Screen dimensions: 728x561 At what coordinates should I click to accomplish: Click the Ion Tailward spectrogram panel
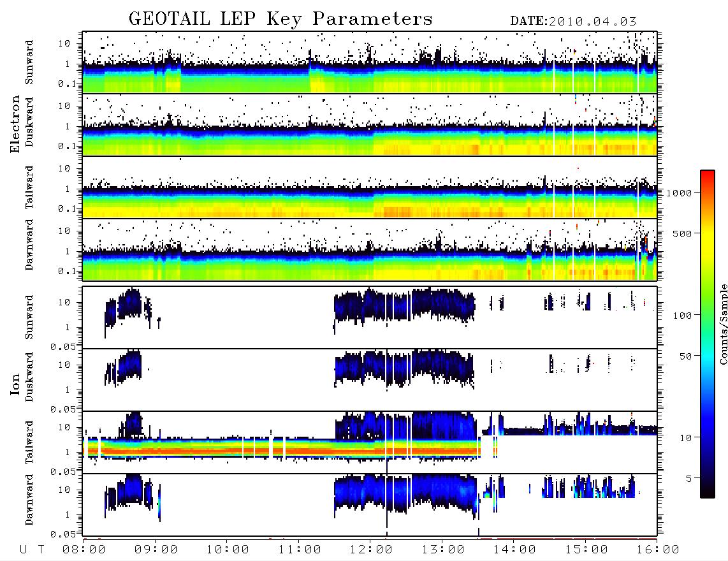click(370, 442)
